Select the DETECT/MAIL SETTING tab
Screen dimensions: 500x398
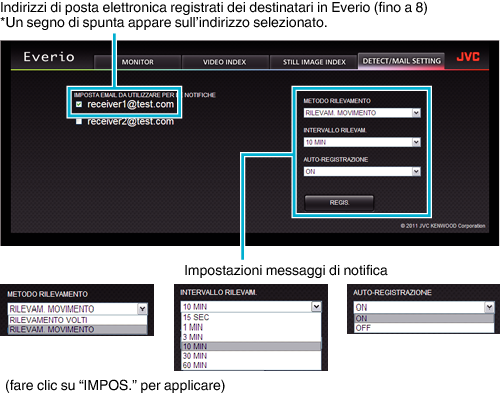(401, 61)
